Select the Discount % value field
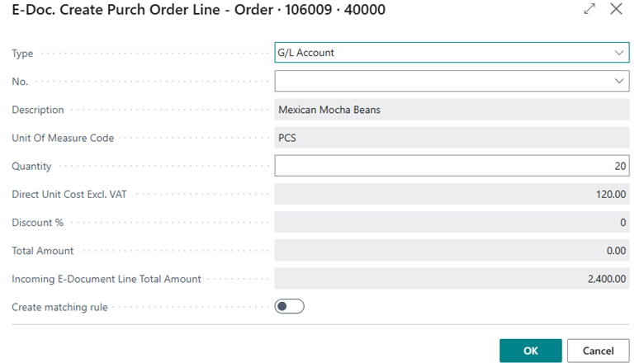 click(452, 223)
